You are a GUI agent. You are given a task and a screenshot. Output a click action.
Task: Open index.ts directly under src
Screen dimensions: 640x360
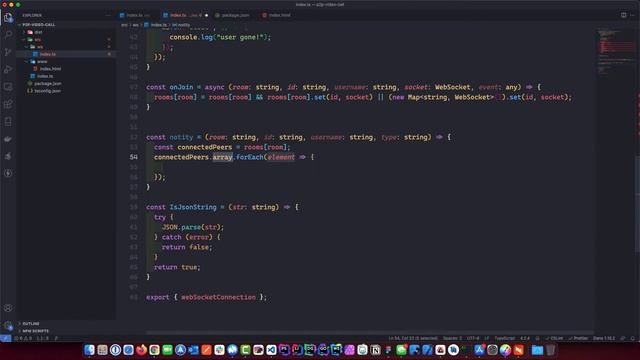pyautogui.click(x=65, y=76)
